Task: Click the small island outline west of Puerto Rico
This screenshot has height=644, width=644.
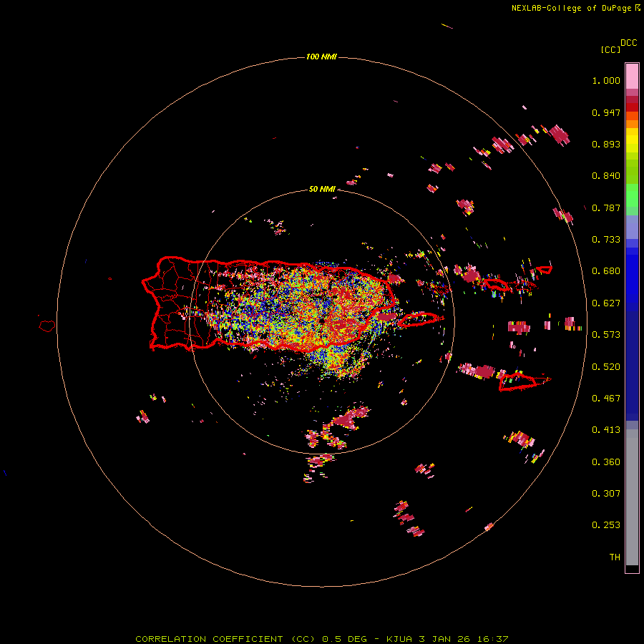Action: pos(47,326)
